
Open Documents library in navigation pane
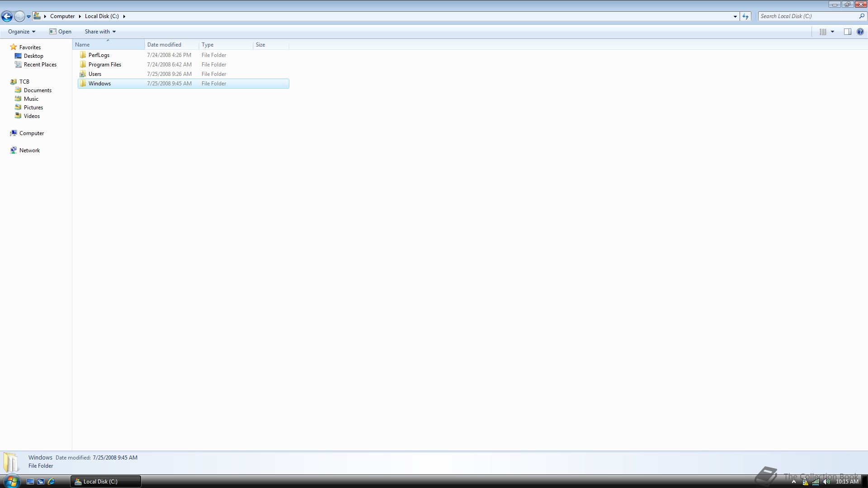click(33, 90)
